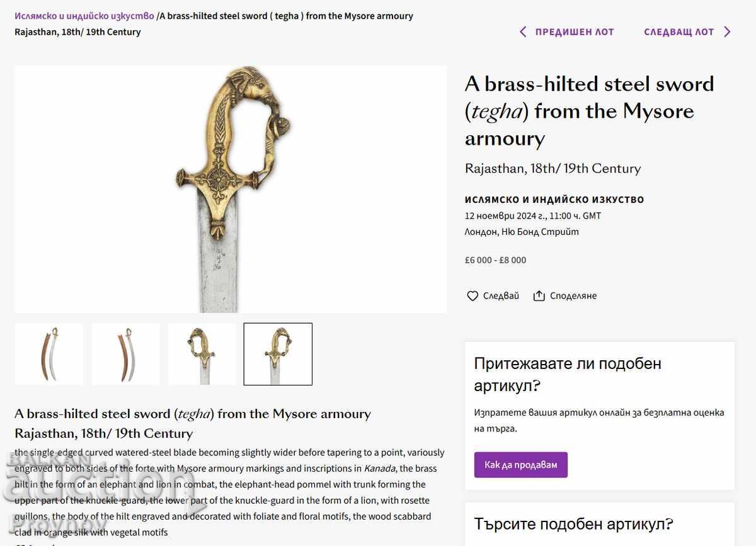Click the main sword hilt image
Screen dimensions: 756x546
pos(230,189)
